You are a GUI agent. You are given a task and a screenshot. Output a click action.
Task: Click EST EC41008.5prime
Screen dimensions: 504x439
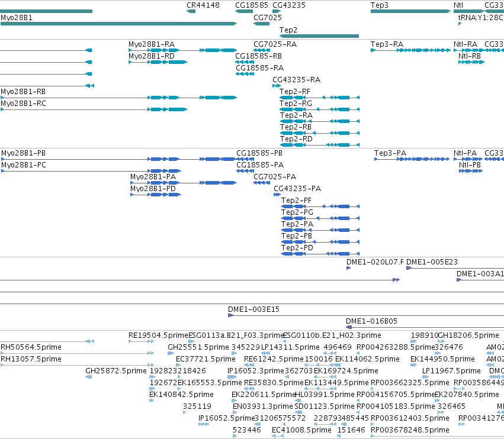[x=278, y=436]
